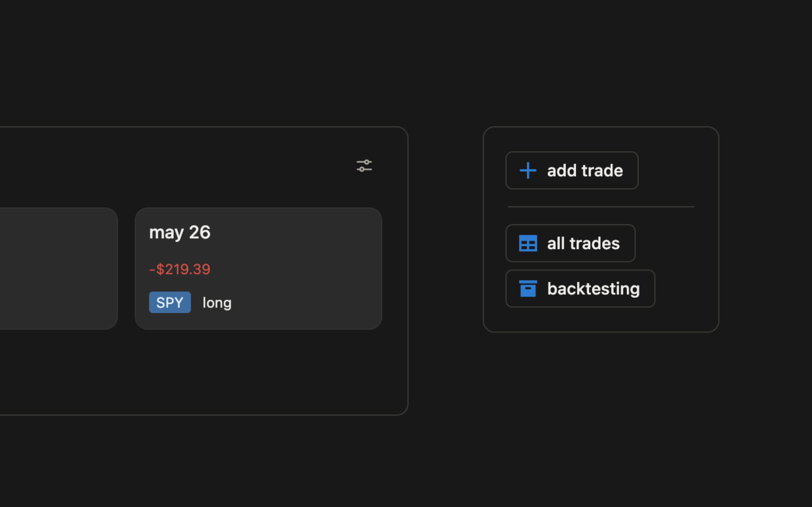This screenshot has width=812, height=507.
Task: Click the blue table grid icon
Action: click(528, 243)
